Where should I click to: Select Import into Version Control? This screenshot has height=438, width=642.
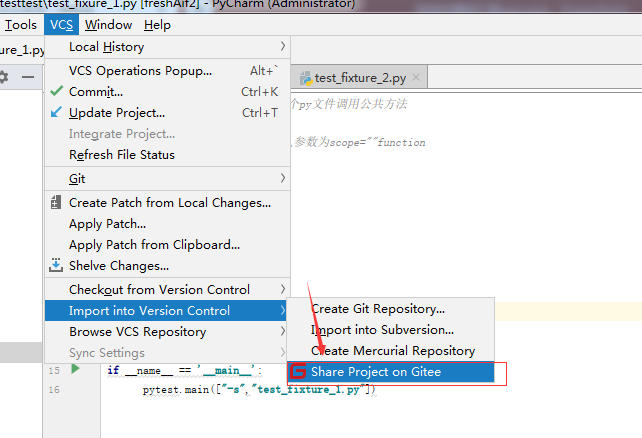166,311
